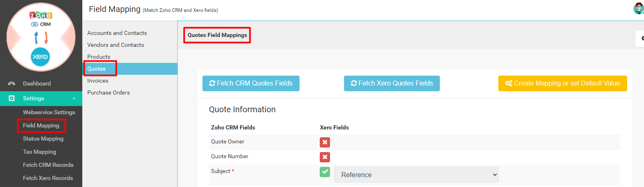Select Field Mapping in sidebar
644x187 pixels.
(41, 125)
